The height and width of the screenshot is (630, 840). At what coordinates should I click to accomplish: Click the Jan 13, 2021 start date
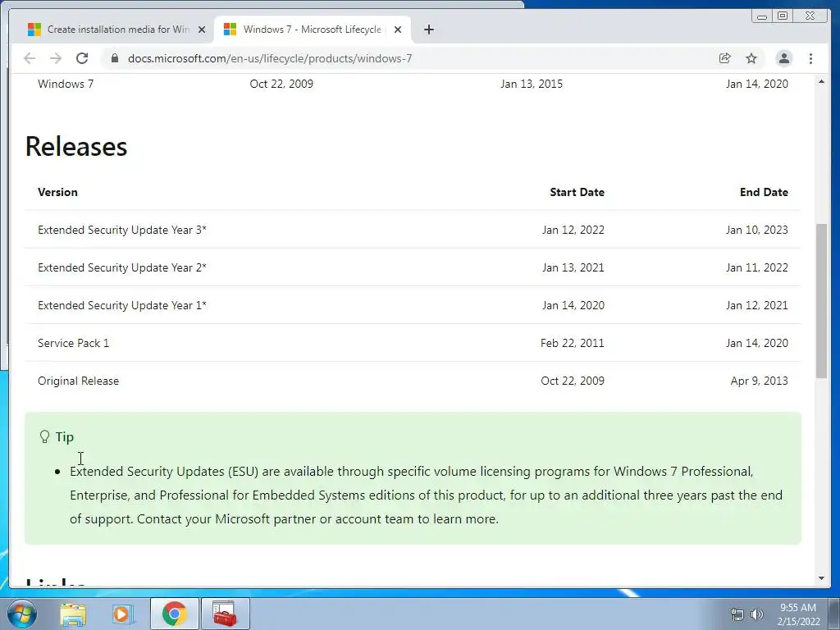[x=573, y=267]
